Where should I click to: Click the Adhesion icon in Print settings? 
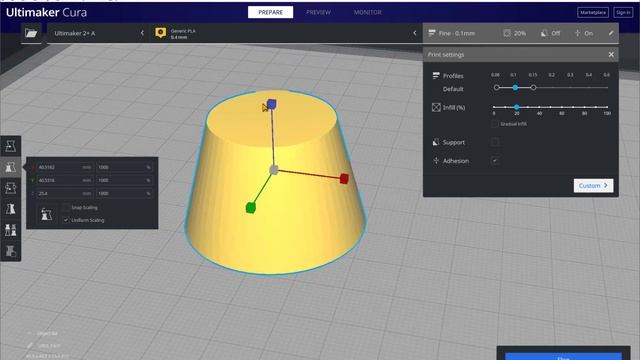[436, 161]
